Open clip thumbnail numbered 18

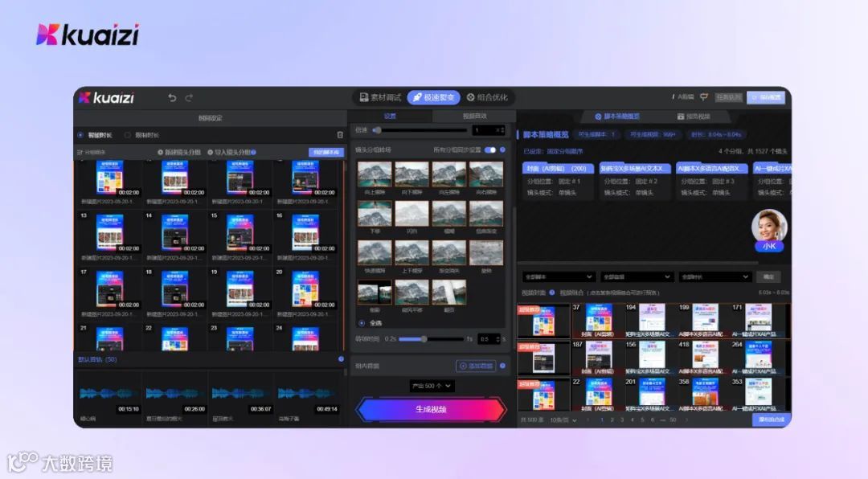(175, 289)
